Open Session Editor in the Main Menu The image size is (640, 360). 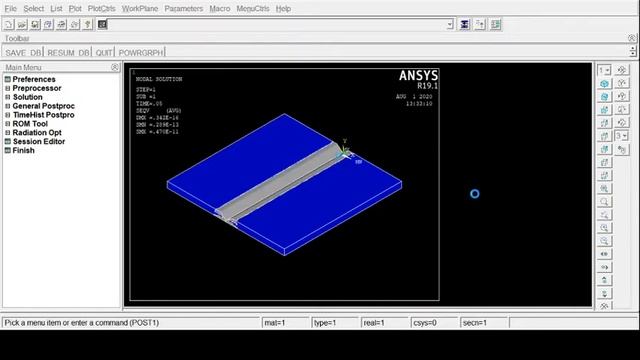(x=39, y=142)
